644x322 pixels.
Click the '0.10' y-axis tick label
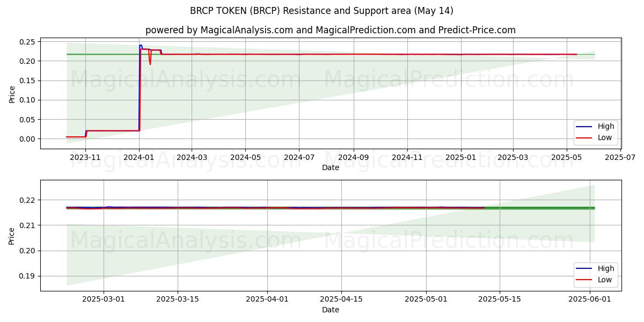(x=28, y=100)
